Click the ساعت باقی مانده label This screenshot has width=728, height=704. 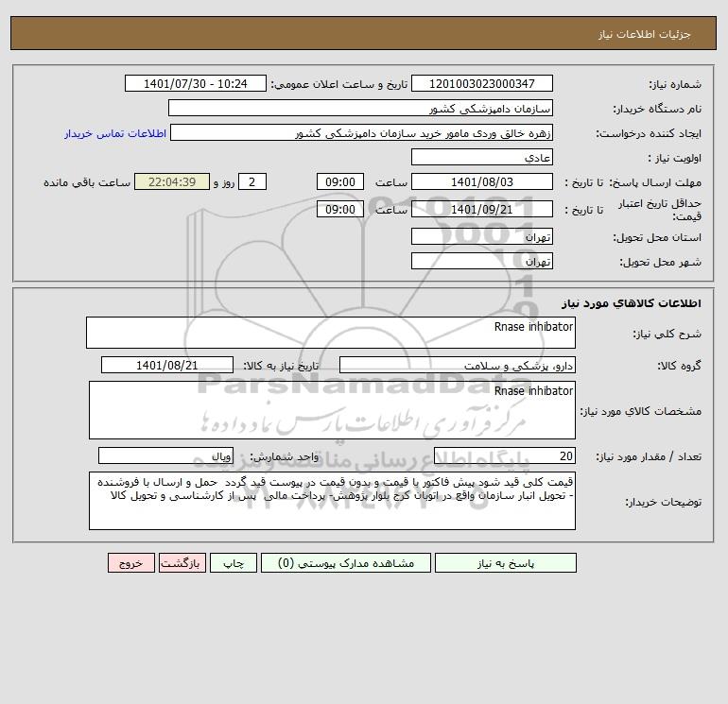[x=87, y=182]
